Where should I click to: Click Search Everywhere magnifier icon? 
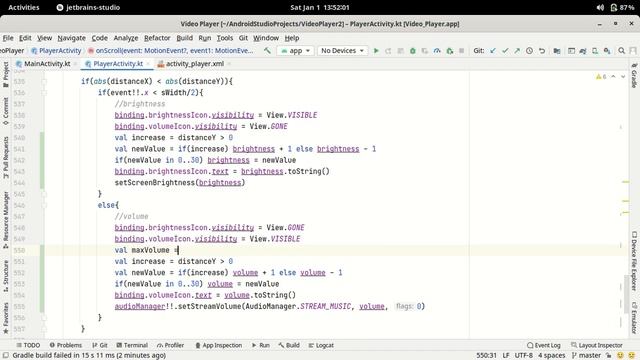click(622, 51)
